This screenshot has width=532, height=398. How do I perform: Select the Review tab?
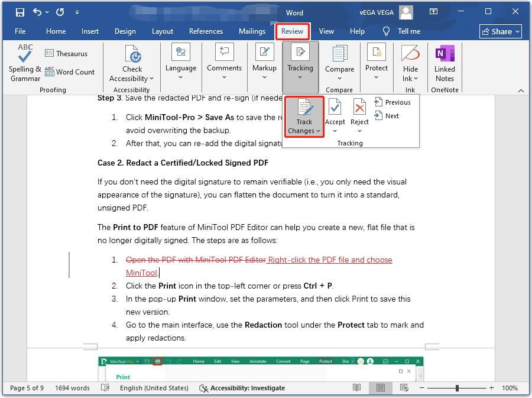point(292,31)
